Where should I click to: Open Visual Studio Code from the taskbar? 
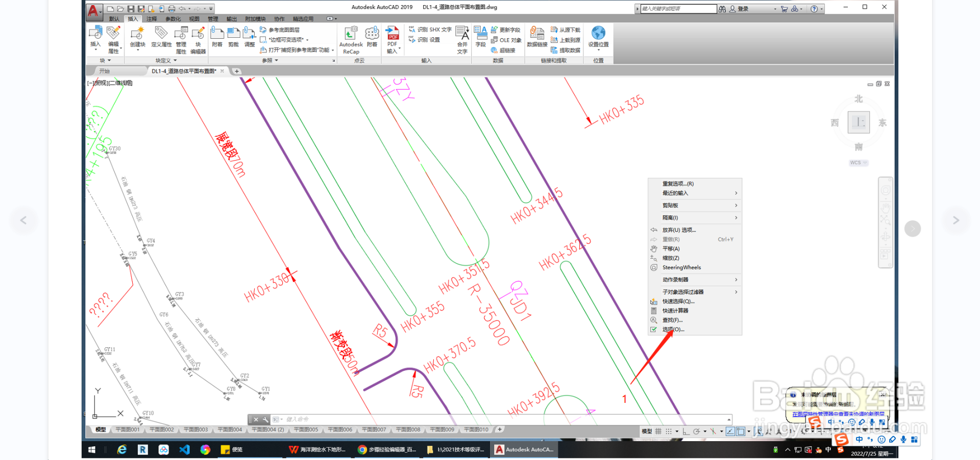184,449
